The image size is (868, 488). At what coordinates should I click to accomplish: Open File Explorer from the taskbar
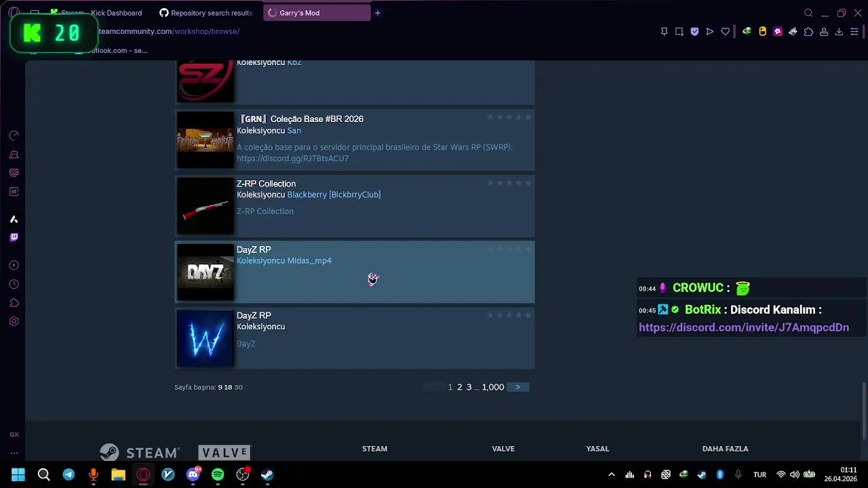click(x=118, y=474)
